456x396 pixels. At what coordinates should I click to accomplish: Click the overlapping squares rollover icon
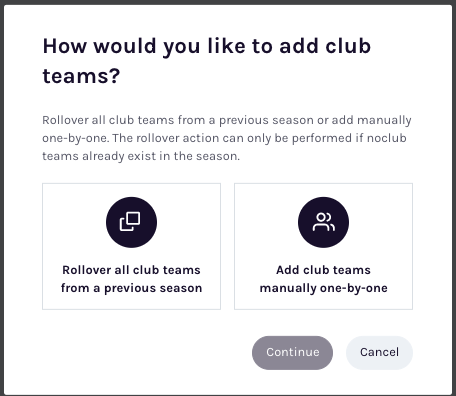(130, 222)
